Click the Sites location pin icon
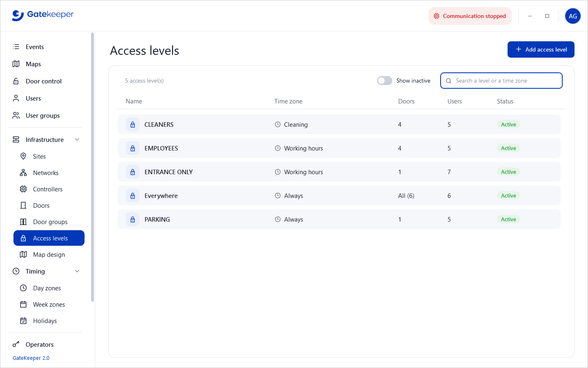This screenshot has width=588, height=368. coord(23,156)
